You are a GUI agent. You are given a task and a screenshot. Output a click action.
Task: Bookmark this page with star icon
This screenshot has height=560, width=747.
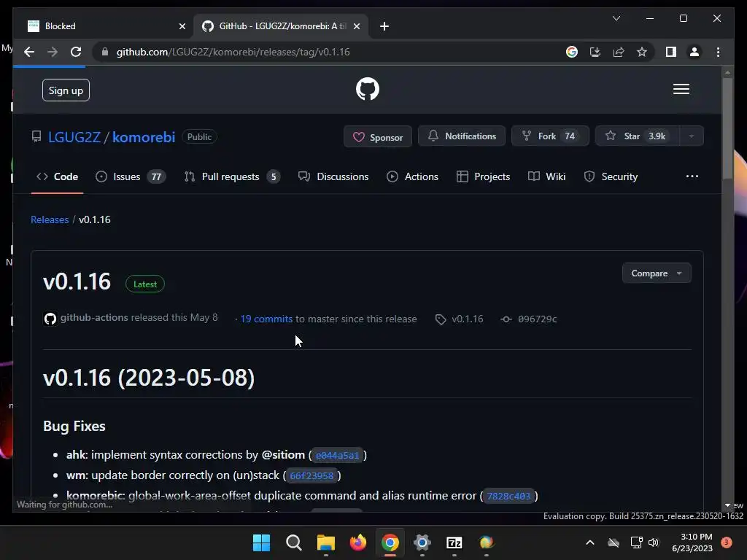(642, 52)
